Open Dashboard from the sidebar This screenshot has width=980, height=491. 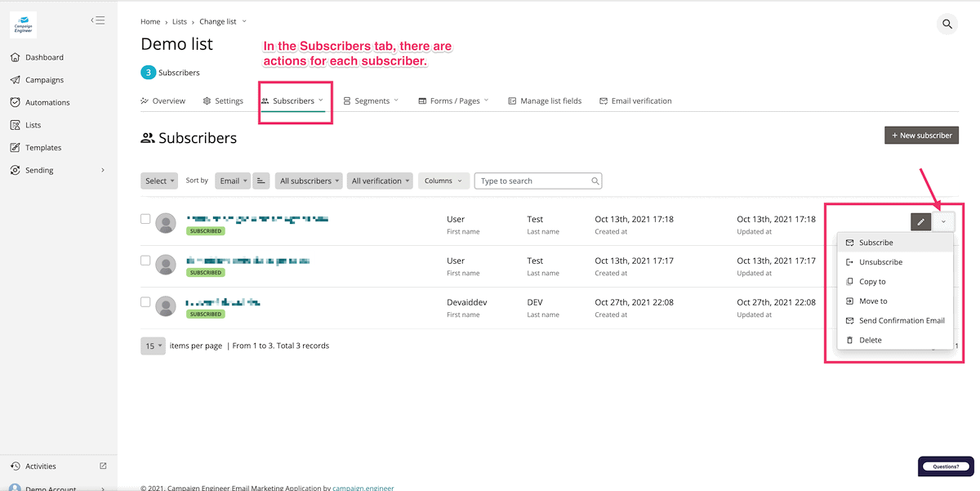point(44,57)
